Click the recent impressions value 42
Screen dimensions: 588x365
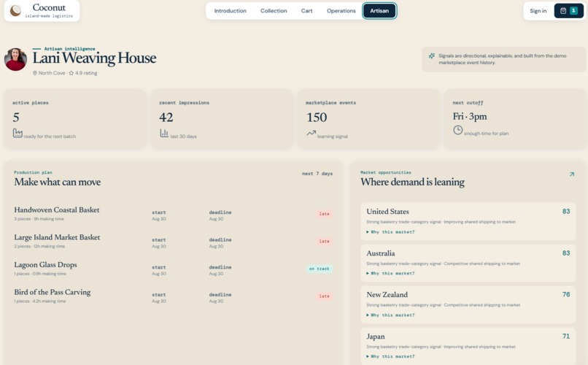coord(166,118)
